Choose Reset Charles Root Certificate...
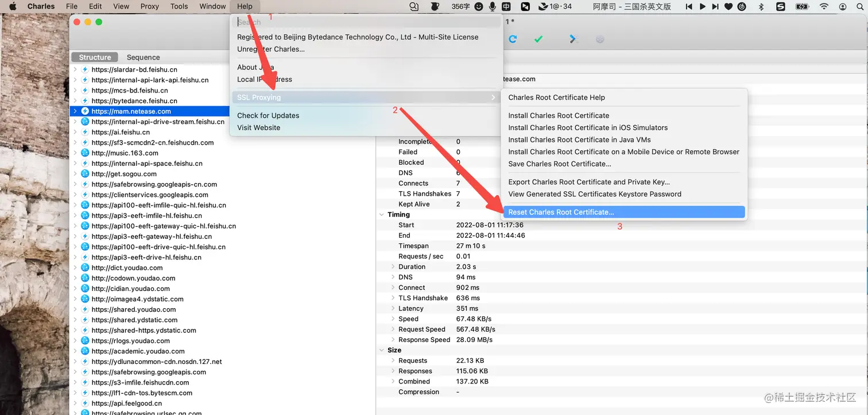The image size is (868, 415). [623, 212]
